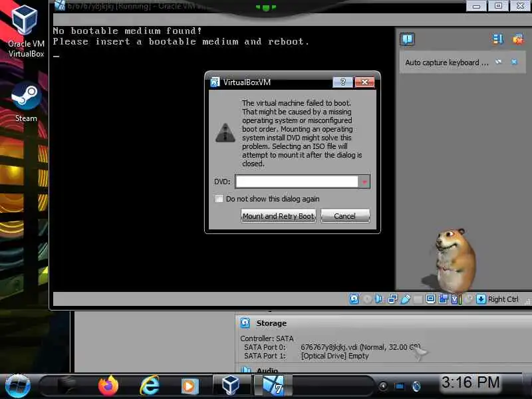Click the USB devices status icon

406,299
